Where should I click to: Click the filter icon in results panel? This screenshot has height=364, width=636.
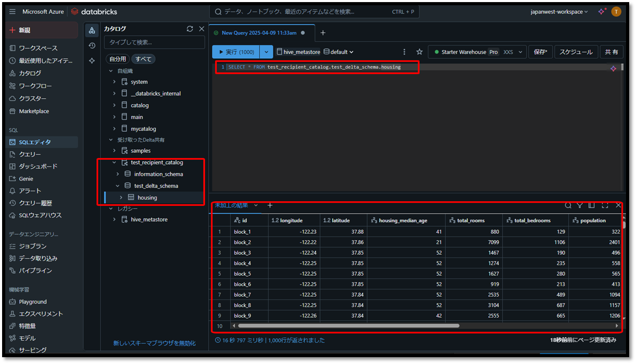click(580, 205)
